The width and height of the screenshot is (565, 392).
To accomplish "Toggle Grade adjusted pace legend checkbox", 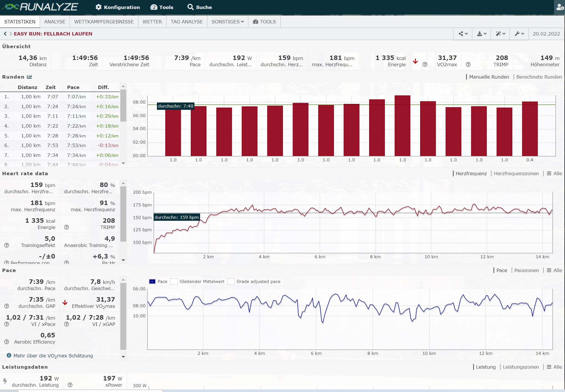I will click(x=231, y=282).
